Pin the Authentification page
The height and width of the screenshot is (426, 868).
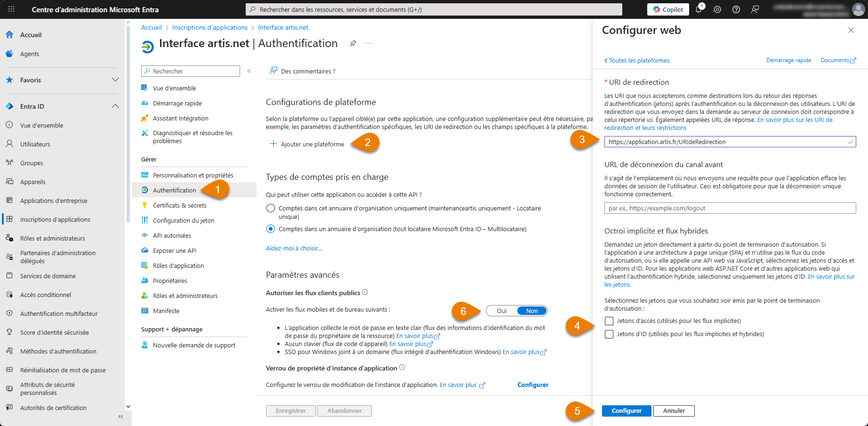(353, 44)
